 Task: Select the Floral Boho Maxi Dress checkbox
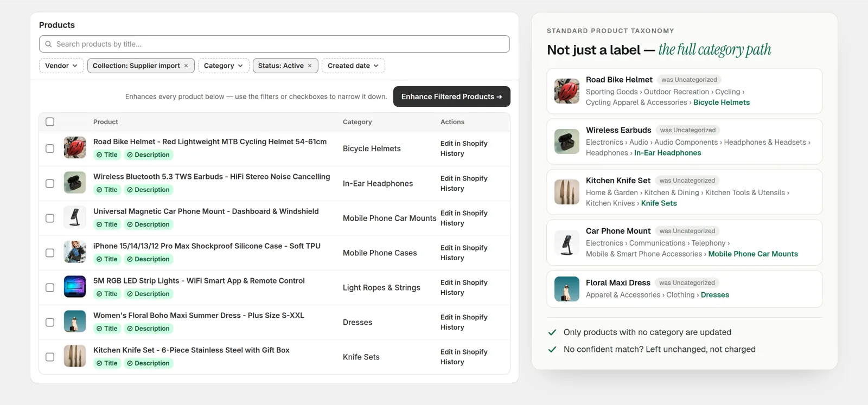(50, 322)
